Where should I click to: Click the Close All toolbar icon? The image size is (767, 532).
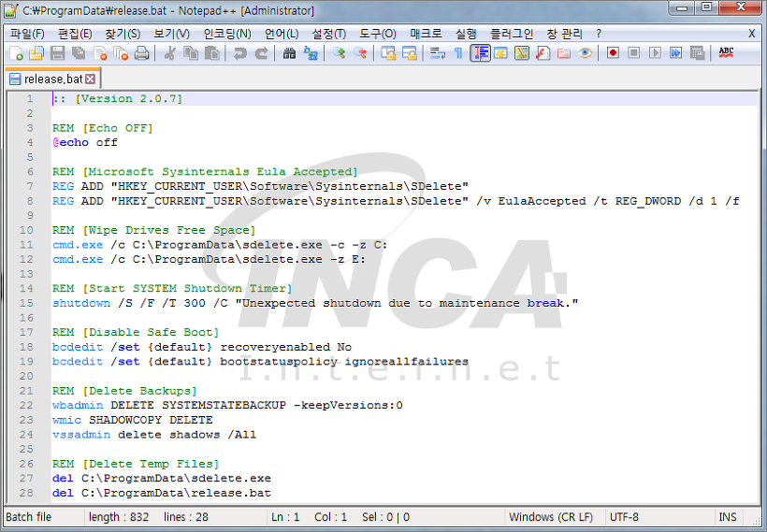(x=121, y=52)
